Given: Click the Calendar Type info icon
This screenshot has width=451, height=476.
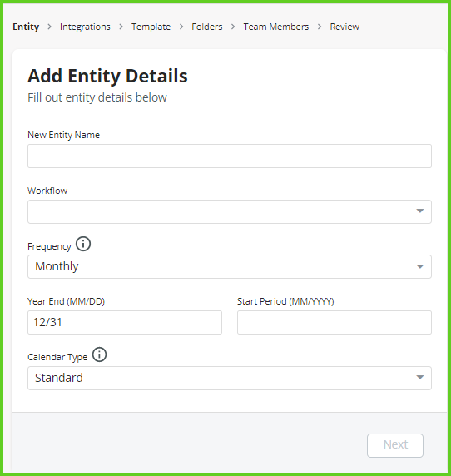Looking at the screenshot, I should pos(99,355).
